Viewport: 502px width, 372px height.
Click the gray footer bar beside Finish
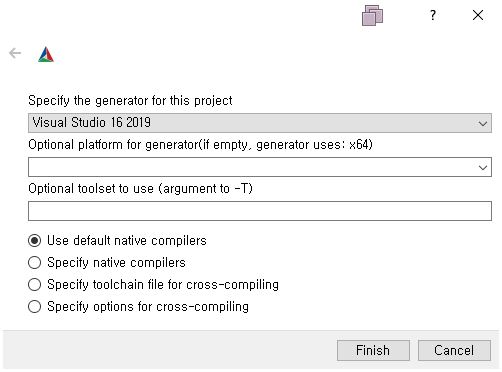pos(167,350)
